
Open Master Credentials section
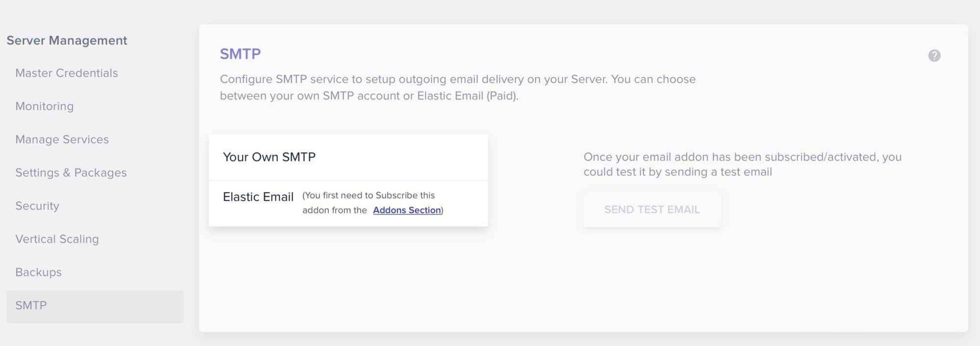[67, 73]
